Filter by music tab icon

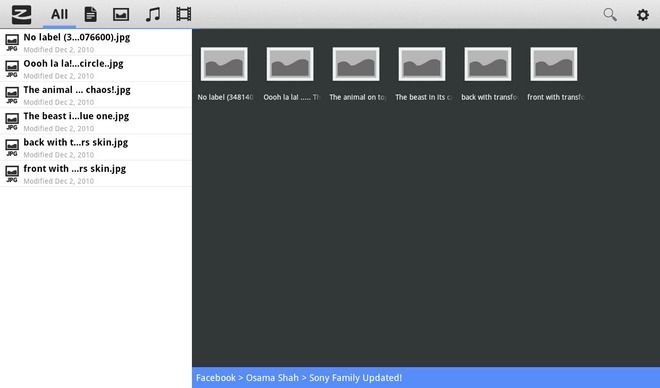[x=152, y=14]
